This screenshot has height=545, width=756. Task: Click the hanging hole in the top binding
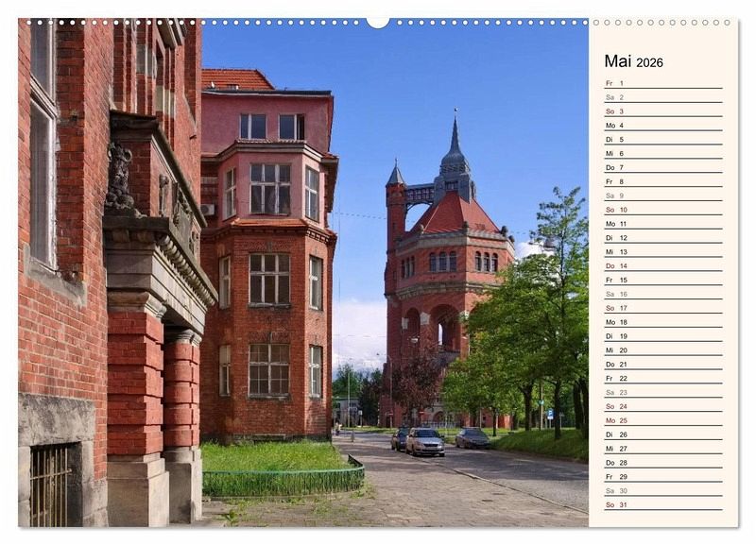pos(378,22)
